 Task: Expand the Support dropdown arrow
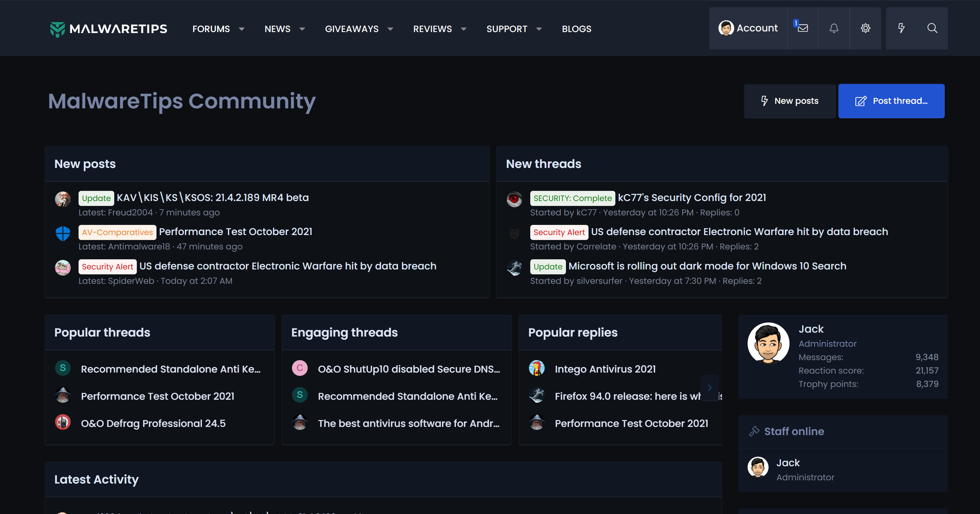pos(539,29)
